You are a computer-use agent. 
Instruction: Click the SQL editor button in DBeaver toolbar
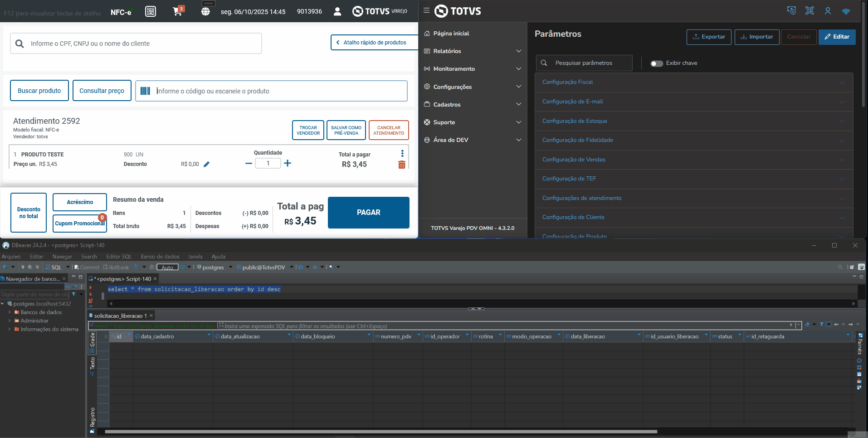[x=54, y=267]
